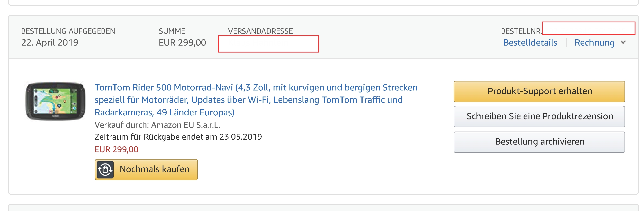
Task: Click Schreiben Sie eine Produktrezension
Action: 539,116
